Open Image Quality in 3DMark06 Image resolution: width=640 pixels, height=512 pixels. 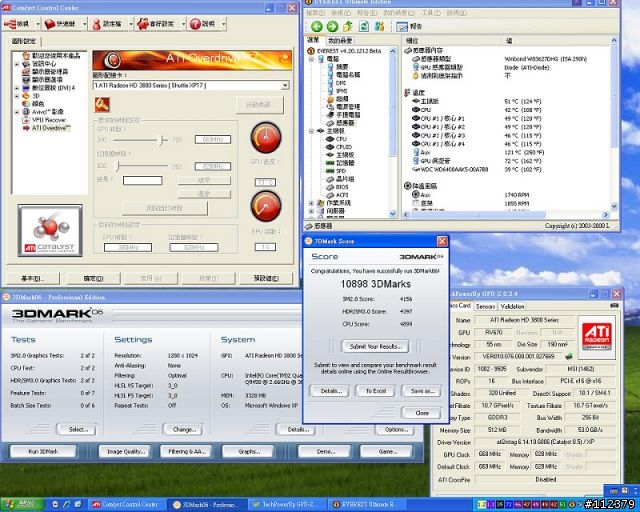(125, 452)
